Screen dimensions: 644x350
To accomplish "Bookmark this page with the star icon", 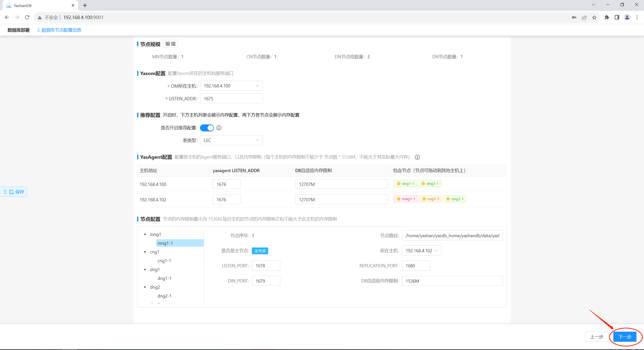I will (x=594, y=17).
